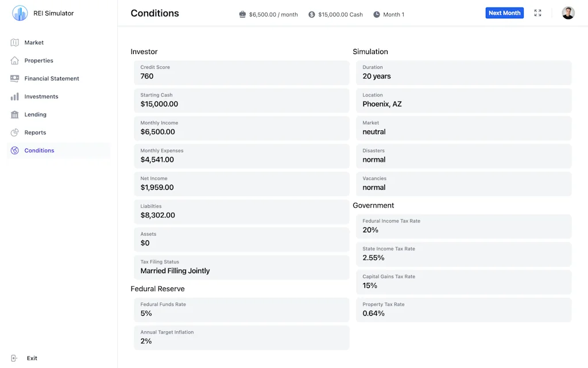Click the Investments bar chart icon
Viewport: 588px width, 368px height.
click(14, 97)
